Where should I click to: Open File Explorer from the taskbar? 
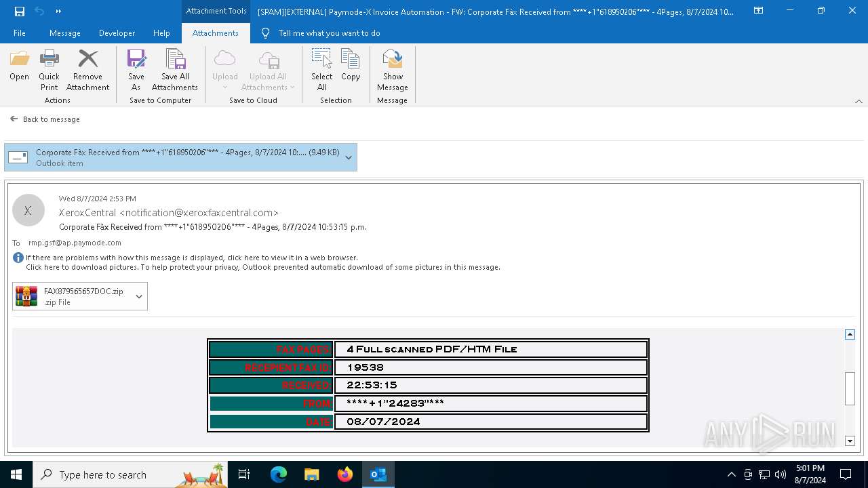[x=312, y=474]
